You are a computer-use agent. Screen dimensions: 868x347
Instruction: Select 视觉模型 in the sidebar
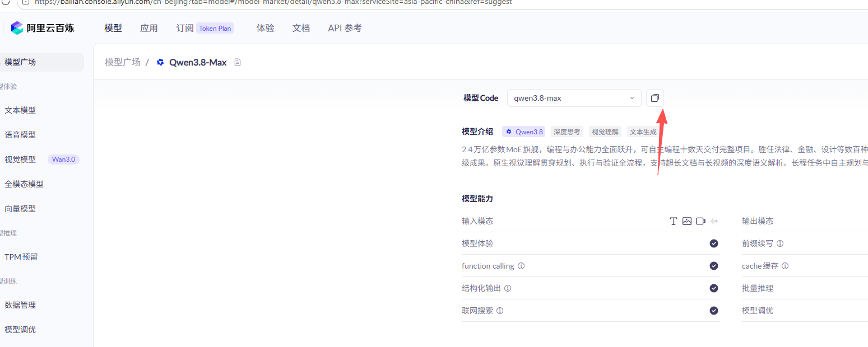(x=20, y=160)
